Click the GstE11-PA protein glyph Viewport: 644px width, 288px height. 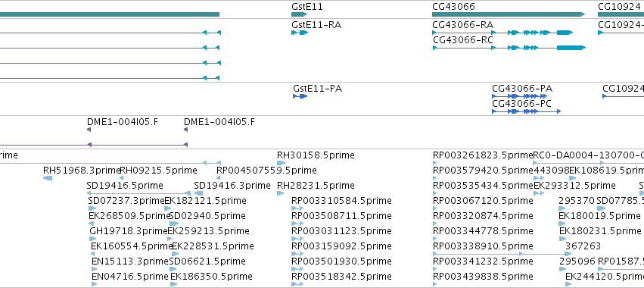(300, 96)
